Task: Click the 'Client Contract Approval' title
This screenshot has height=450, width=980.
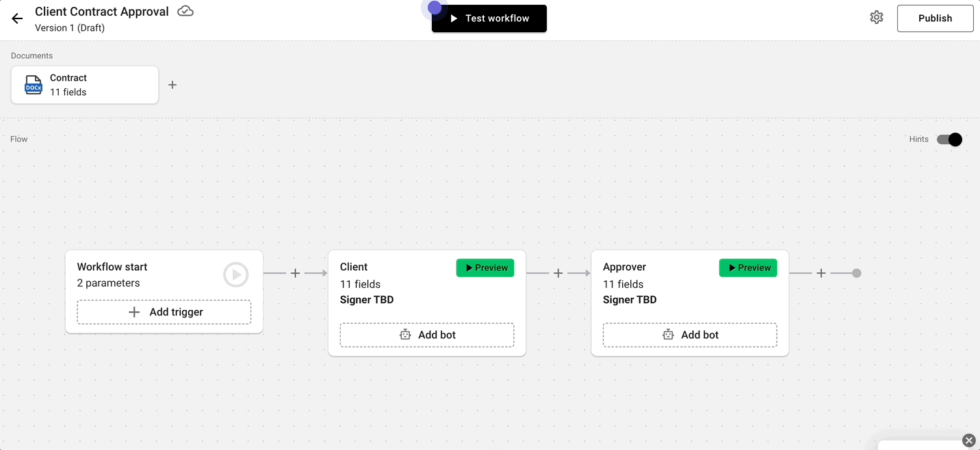Action: [102, 12]
